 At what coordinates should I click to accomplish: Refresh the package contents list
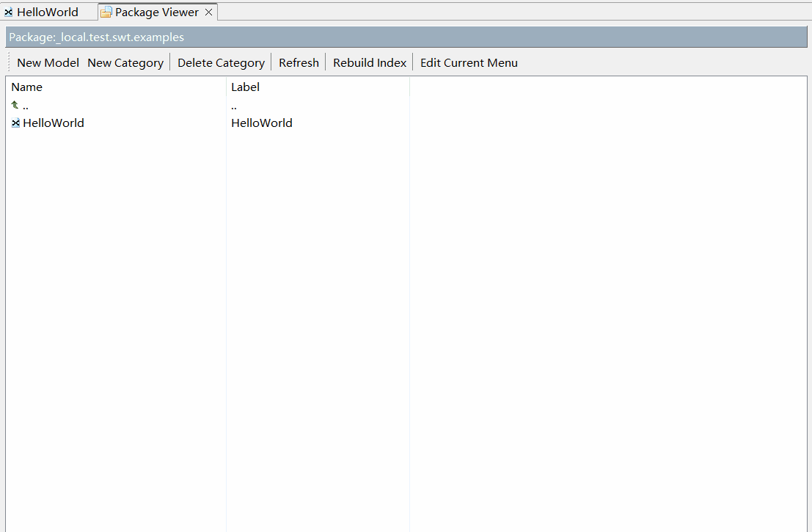click(x=299, y=63)
